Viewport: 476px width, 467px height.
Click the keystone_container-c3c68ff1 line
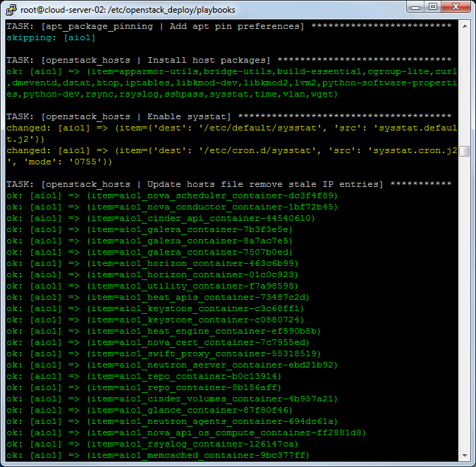pyautogui.click(x=155, y=308)
